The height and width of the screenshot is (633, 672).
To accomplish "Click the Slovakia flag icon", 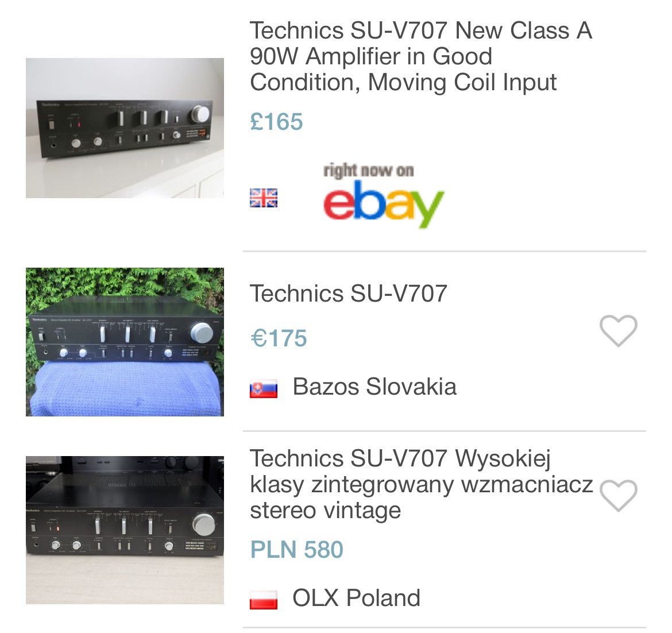I will pyautogui.click(x=264, y=389).
